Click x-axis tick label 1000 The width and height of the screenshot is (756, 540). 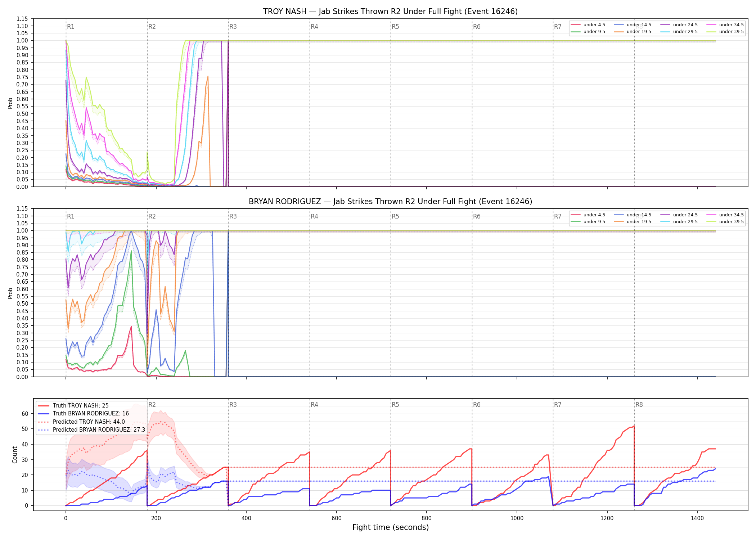(517, 518)
